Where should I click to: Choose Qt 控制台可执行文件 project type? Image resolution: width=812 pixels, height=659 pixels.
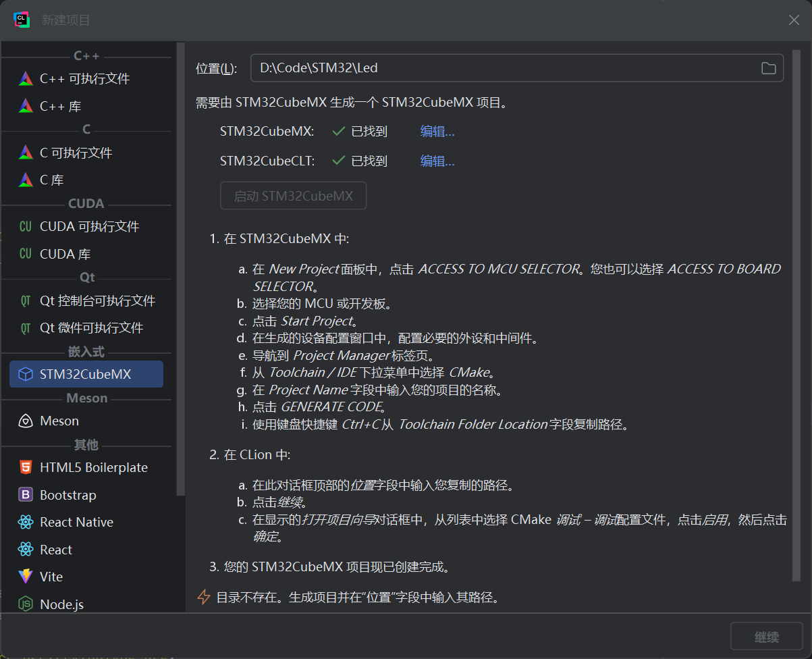click(x=86, y=300)
